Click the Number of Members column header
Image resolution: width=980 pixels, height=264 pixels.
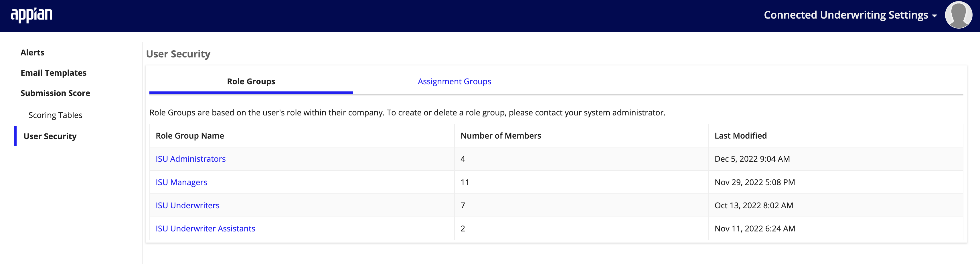[x=501, y=136]
